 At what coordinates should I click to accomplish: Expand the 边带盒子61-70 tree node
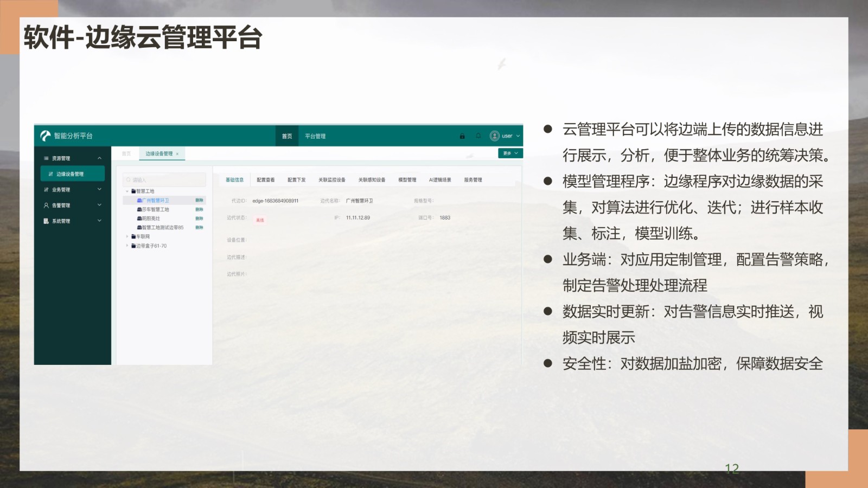127,246
